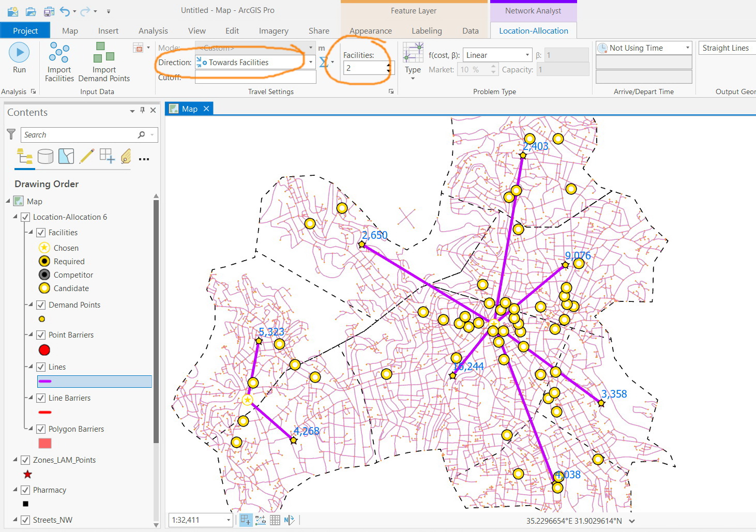The height and width of the screenshot is (532, 756).
Task: Hide the Zones_LAM_Points layer
Action: [x=25, y=460]
